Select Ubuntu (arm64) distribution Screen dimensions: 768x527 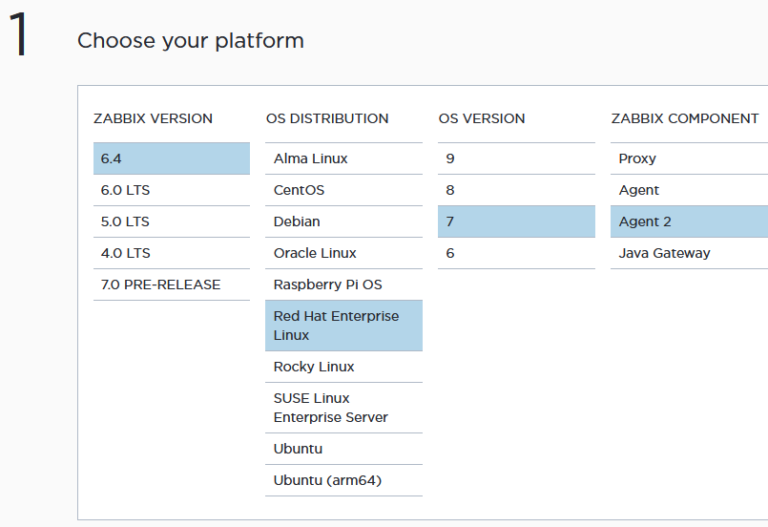343,481
